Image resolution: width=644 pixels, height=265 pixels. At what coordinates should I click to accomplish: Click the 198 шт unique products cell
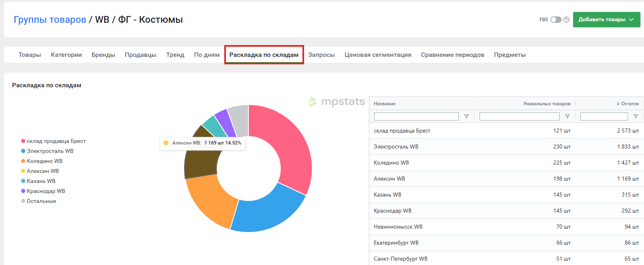pyautogui.click(x=562, y=179)
